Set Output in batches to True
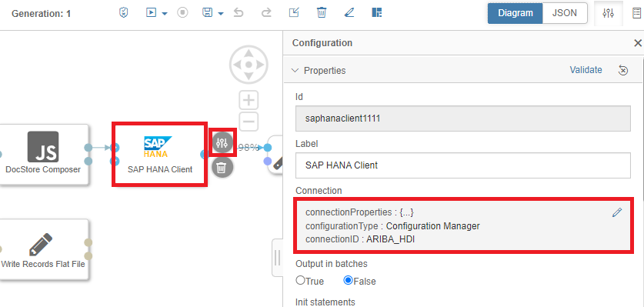The width and height of the screenshot is (644, 307). (x=301, y=280)
